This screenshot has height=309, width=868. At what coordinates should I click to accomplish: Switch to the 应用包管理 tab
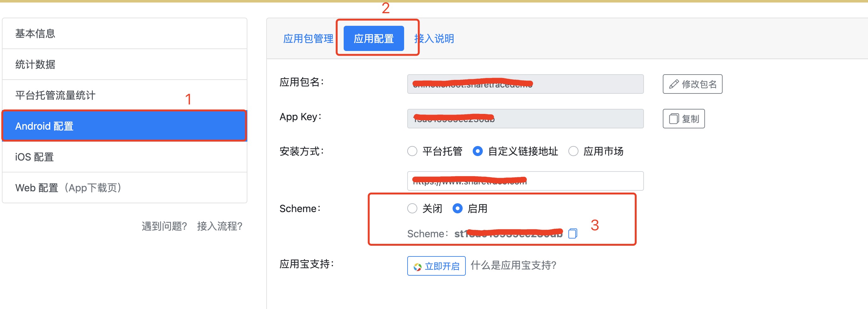click(x=308, y=39)
